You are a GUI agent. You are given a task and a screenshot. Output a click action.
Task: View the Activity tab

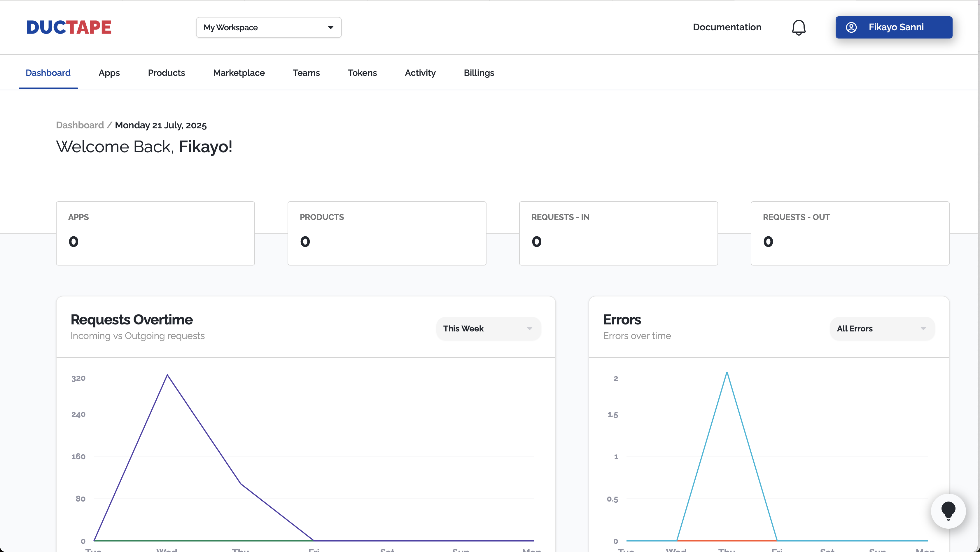click(x=420, y=73)
